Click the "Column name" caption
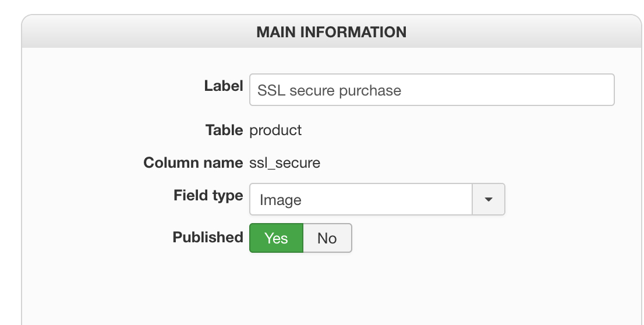 pyautogui.click(x=193, y=162)
